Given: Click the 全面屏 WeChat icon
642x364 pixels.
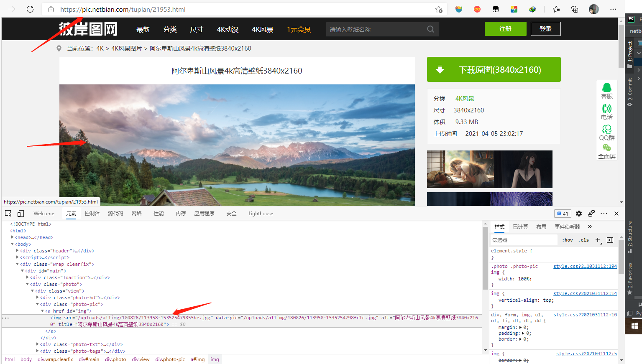Looking at the screenshot, I should [607, 151].
